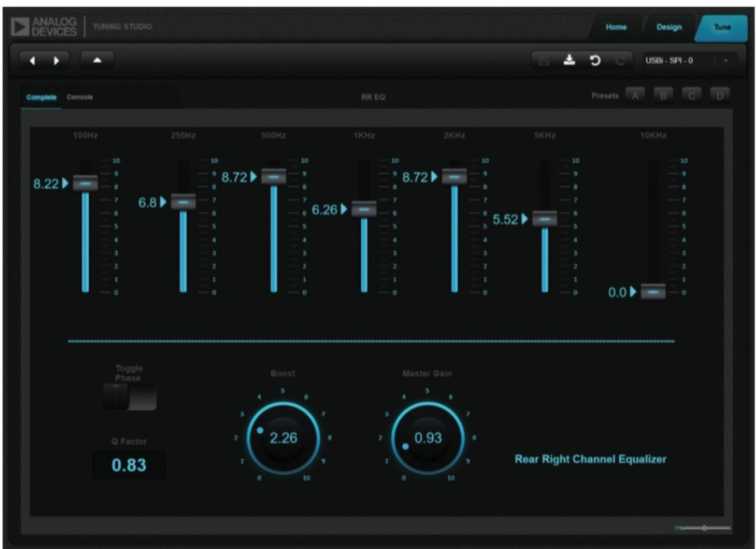756x549 pixels.
Task: Click the 100Hz band label
Action: (85, 136)
